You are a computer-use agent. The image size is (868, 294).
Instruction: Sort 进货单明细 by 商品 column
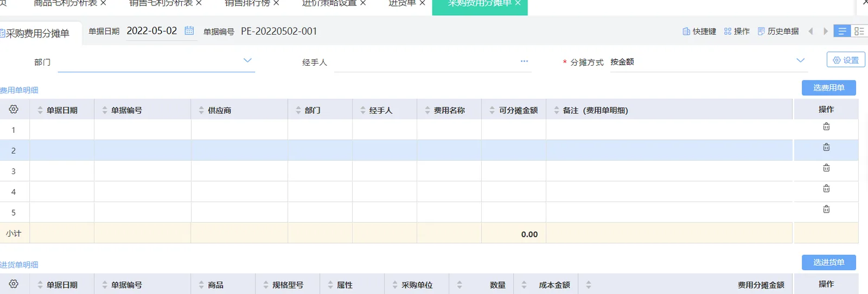[201, 285]
